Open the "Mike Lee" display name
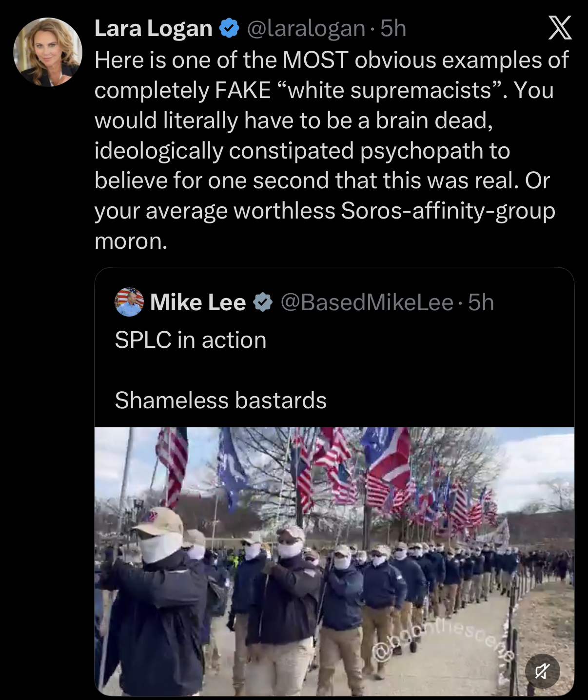 pyautogui.click(x=198, y=302)
